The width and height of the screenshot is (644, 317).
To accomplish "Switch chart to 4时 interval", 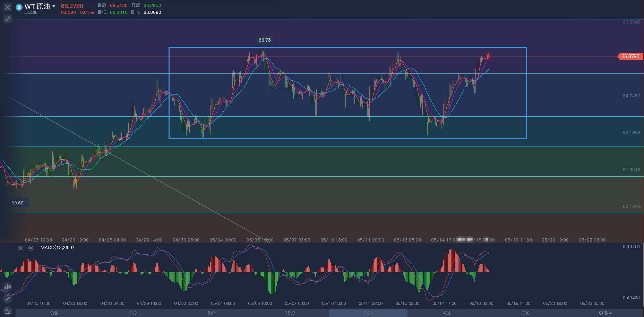I will [447, 313].
